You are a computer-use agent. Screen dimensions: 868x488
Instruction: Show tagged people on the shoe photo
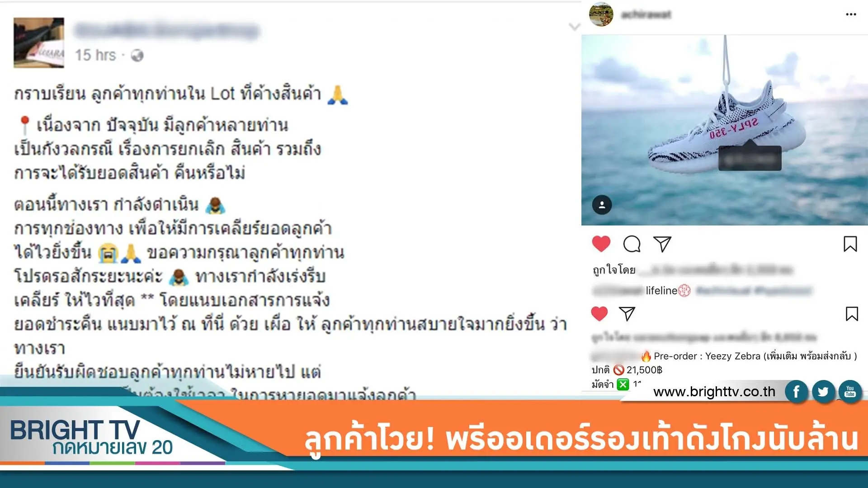coord(602,205)
